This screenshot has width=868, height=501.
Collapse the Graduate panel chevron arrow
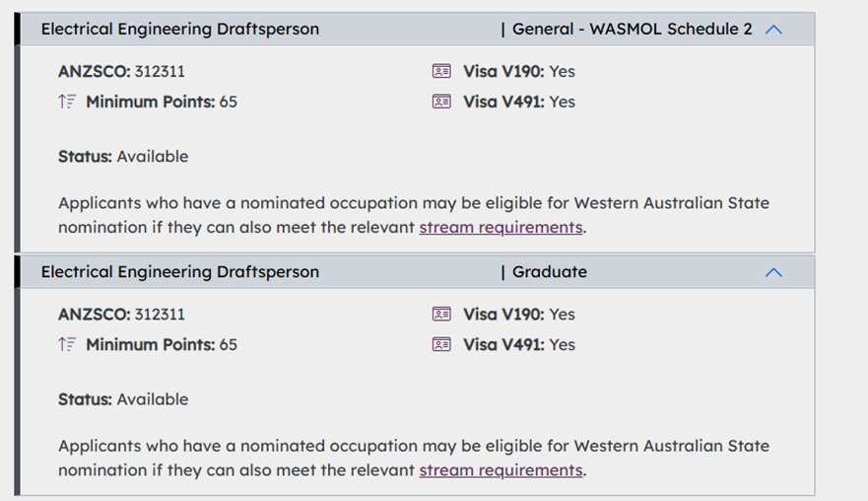point(773,272)
